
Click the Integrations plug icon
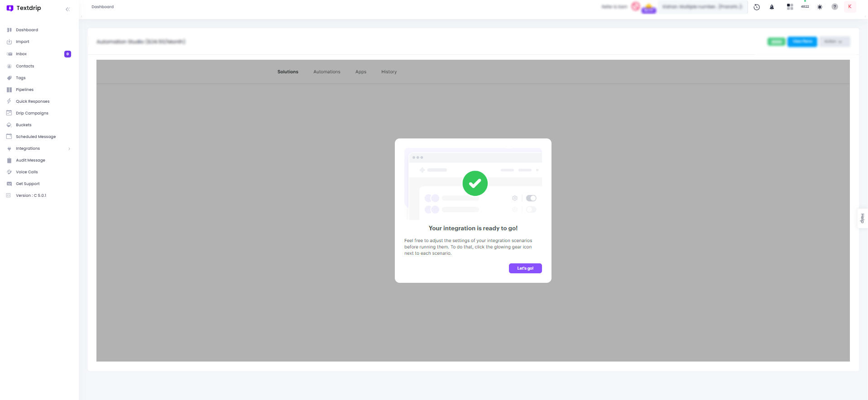(9, 148)
